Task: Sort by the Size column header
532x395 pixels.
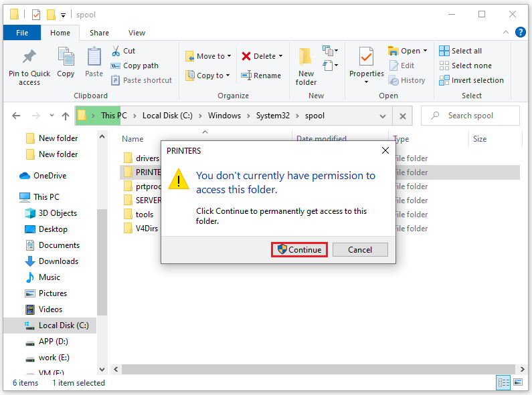Action: click(479, 139)
